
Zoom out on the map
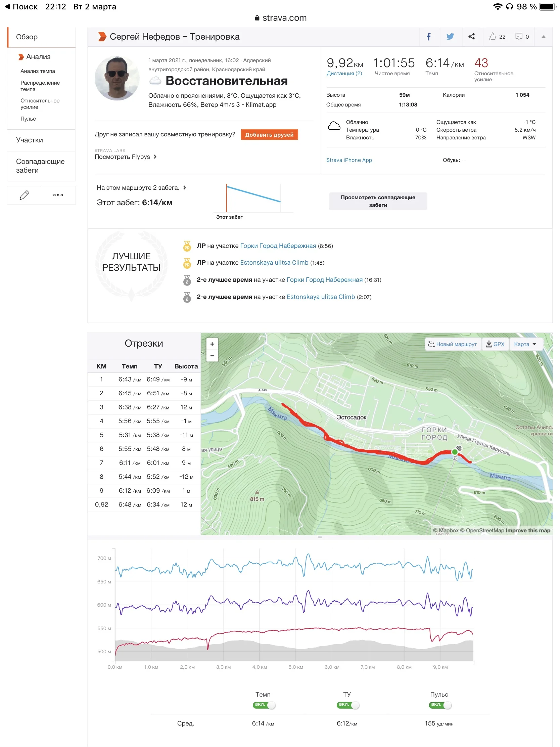pyautogui.click(x=212, y=356)
